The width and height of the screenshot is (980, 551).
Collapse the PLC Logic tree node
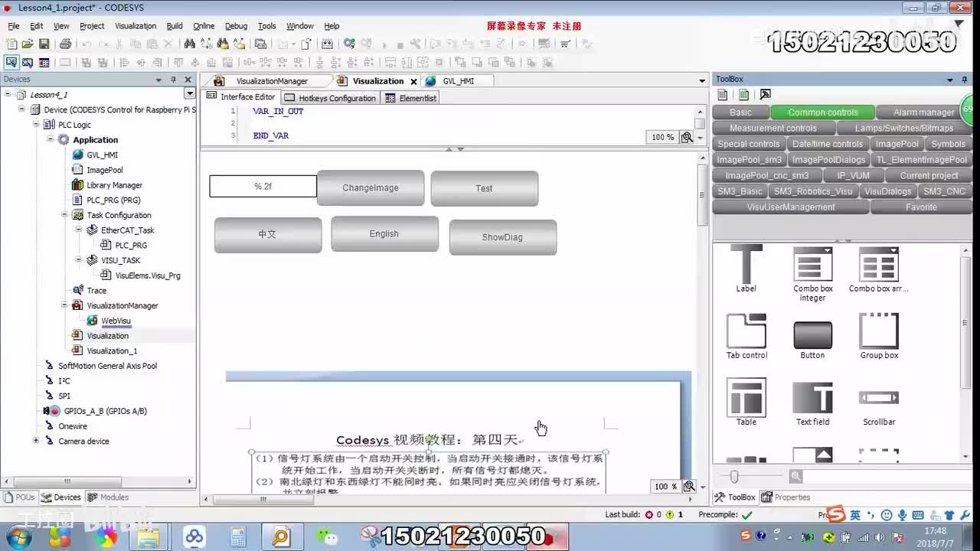(x=36, y=124)
